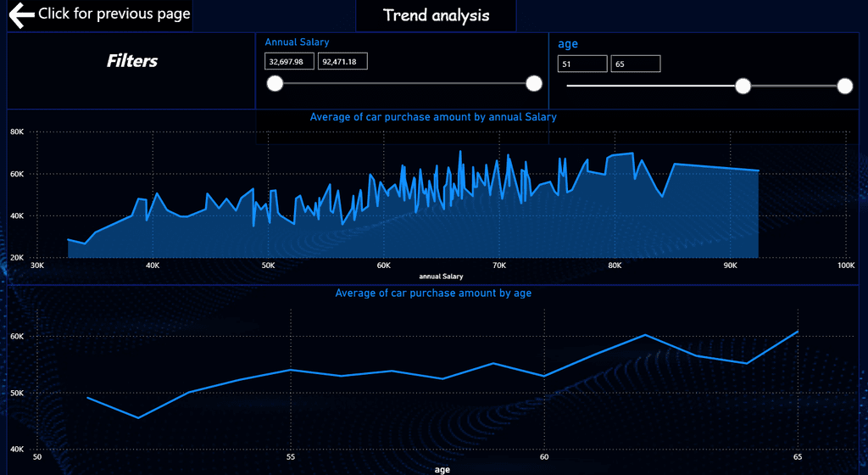Click the age slider's upper end handle
The width and height of the screenshot is (868, 475).
tap(845, 86)
